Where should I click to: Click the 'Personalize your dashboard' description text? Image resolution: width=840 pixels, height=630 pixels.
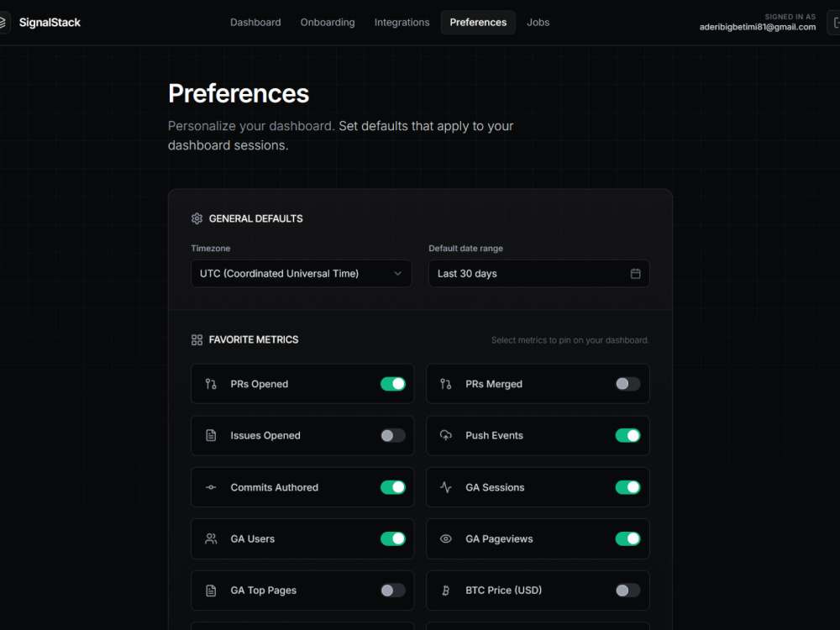[x=341, y=135]
